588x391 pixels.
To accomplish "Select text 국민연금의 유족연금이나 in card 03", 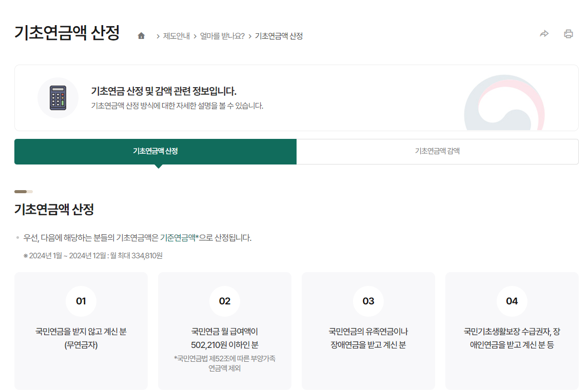I will pyautogui.click(x=368, y=332).
